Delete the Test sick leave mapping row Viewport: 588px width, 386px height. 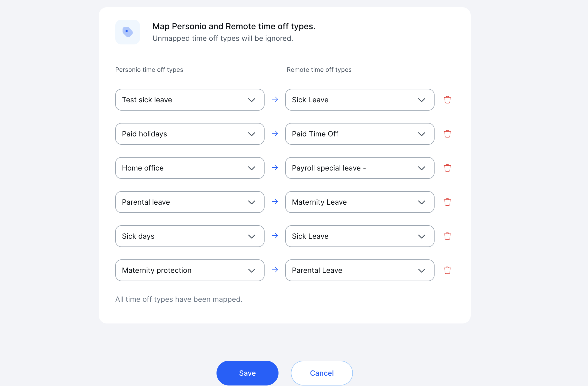pos(447,100)
